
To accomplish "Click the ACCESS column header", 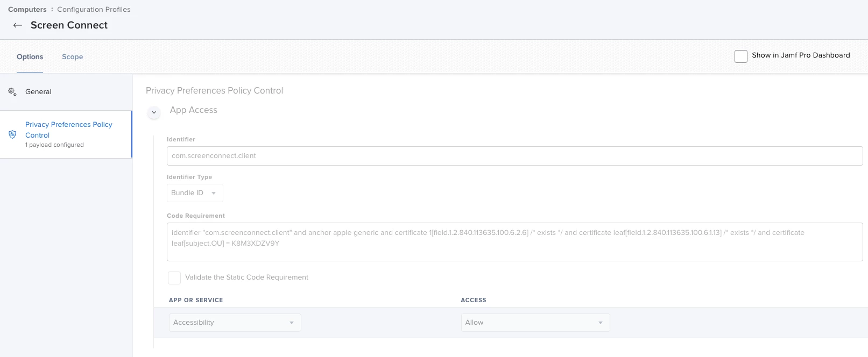I will [474, 300].
